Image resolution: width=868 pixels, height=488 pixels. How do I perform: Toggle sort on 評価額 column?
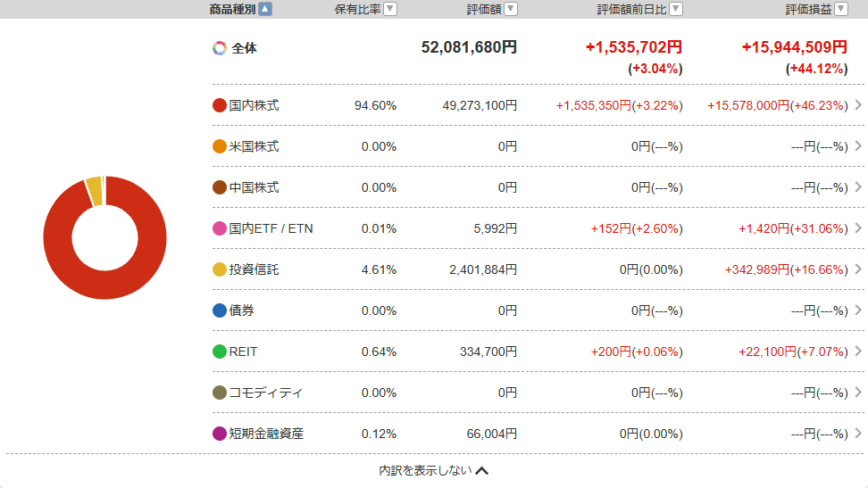coord(510,9)
